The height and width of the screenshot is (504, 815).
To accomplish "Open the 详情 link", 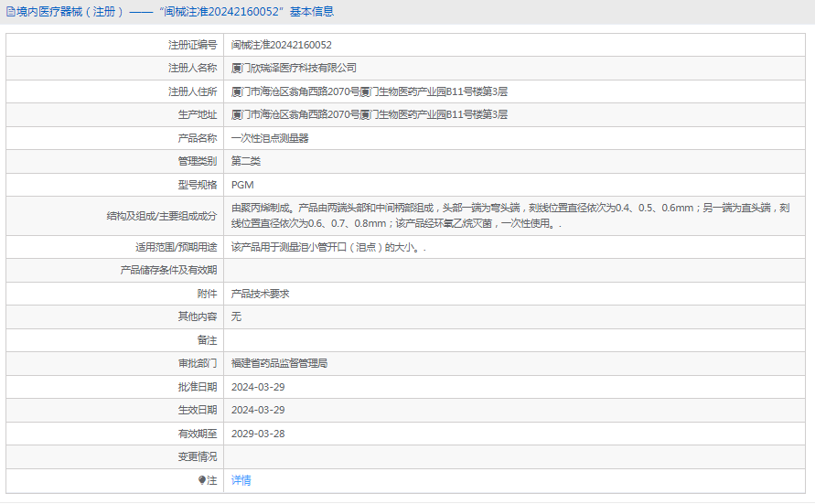I will 241,480.
